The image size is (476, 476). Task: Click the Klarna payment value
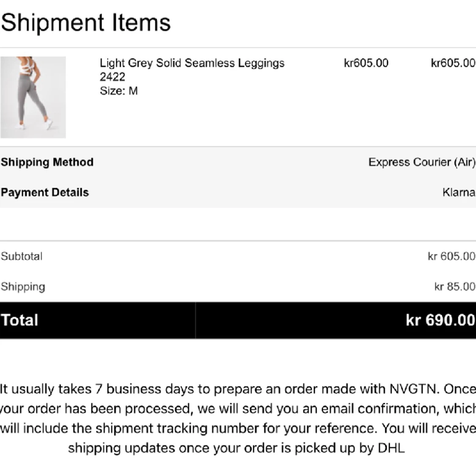pyautogui.click(x=459, y=193)
